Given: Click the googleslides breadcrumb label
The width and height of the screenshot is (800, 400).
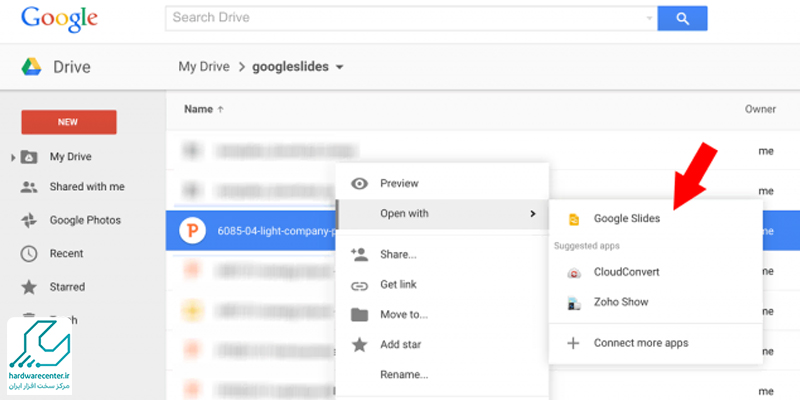Looking at the screenshot, I should coord(290,67).
